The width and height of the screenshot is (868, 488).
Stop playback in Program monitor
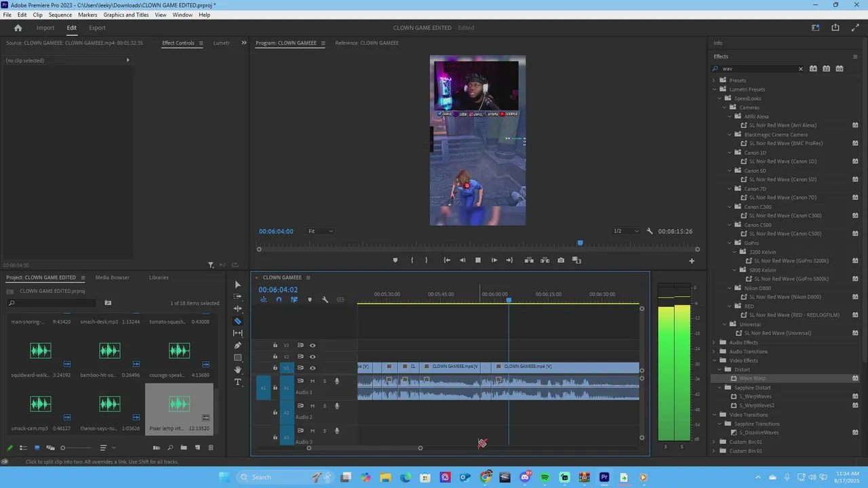(478, 260)
